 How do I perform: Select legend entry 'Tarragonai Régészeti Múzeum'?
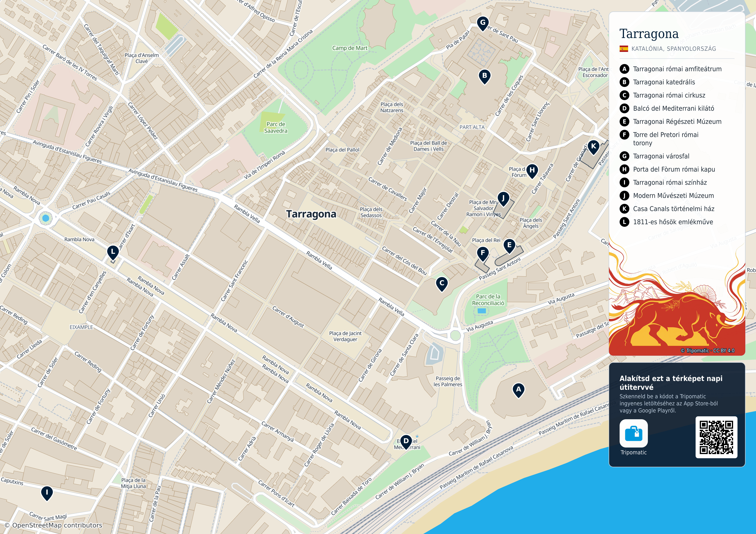[x=671, y=122]
